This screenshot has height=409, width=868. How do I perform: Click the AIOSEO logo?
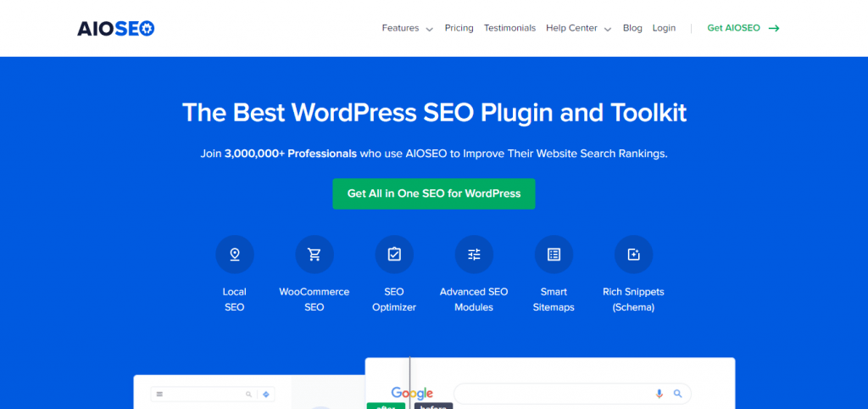coord(115,28)
